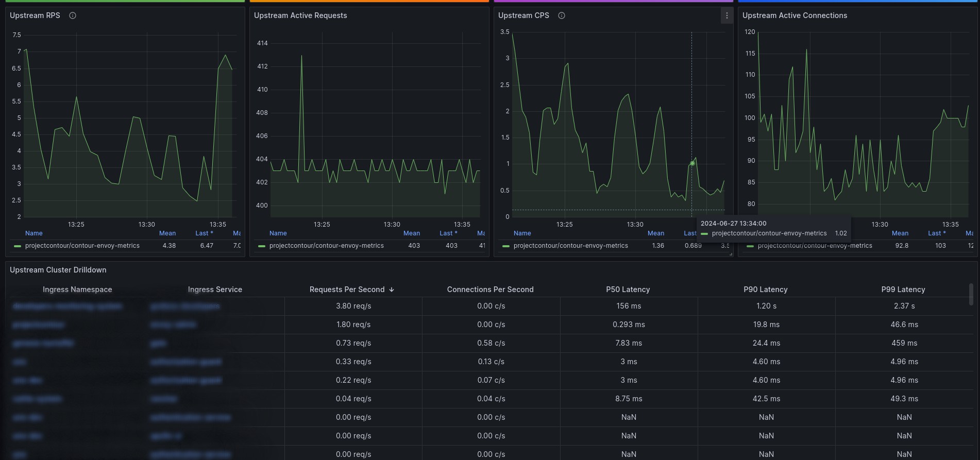This screenshot has height=460, width=980.
Task: Open the Upstream RPS info icon
Action: click(x=73, y=15)
